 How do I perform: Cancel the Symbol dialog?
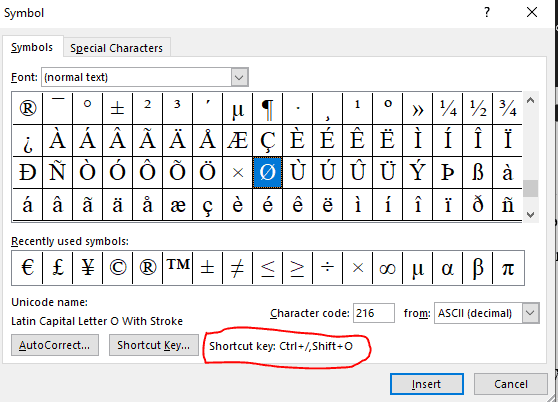pos(511,384)
